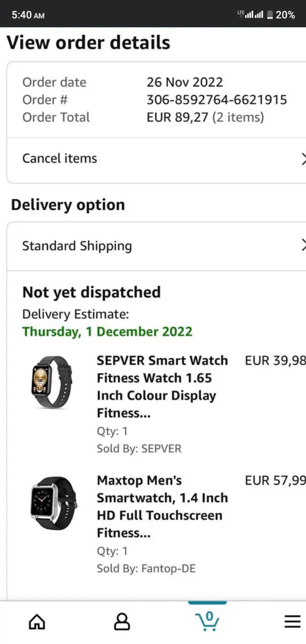Viewport: 306px width, 644px height.
Task: Tap the status bar clock showing 5:40
Action: 28,15
